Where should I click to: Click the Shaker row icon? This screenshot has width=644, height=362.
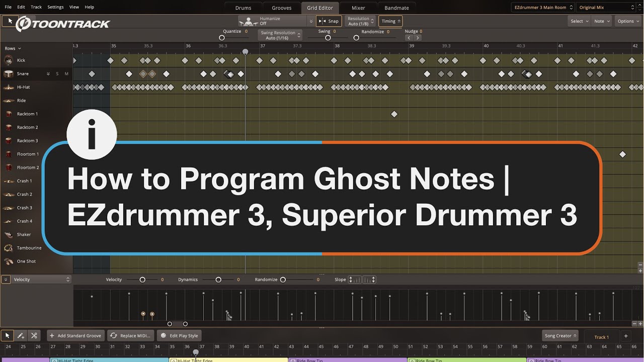[x=9, y=235]
